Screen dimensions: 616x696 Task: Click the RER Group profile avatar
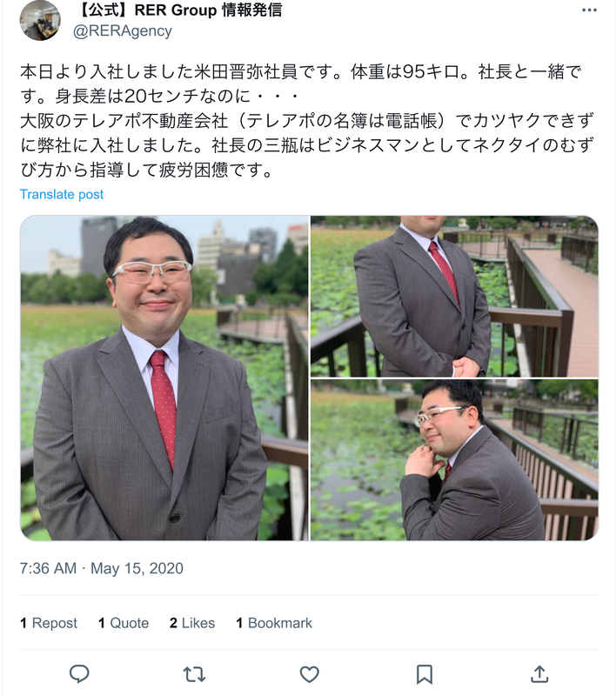coord(40,20)
